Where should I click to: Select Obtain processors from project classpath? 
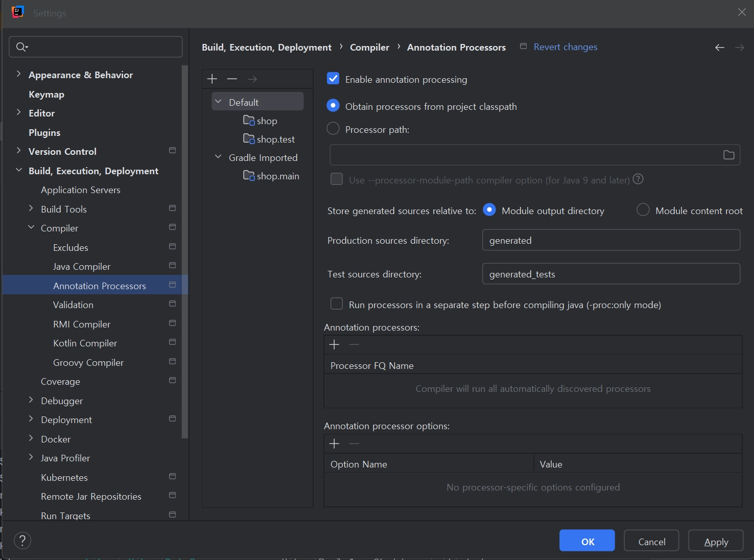point(333,106)
